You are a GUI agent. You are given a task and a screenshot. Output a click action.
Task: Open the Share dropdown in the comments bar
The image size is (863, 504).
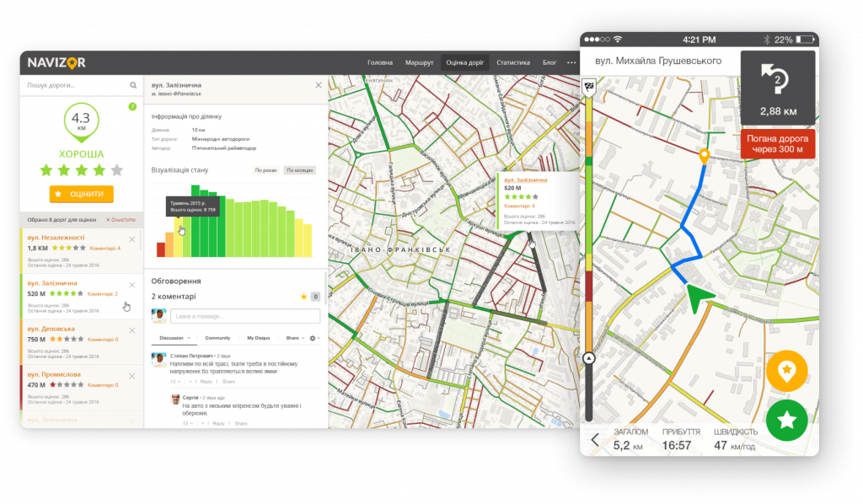(x=292, y=337)
